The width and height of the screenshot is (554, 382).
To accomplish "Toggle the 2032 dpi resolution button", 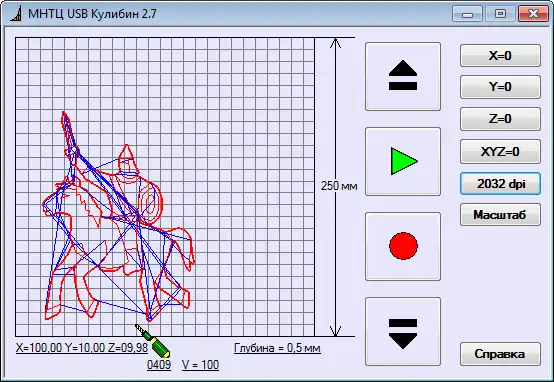I will click(x=500, y=184).
